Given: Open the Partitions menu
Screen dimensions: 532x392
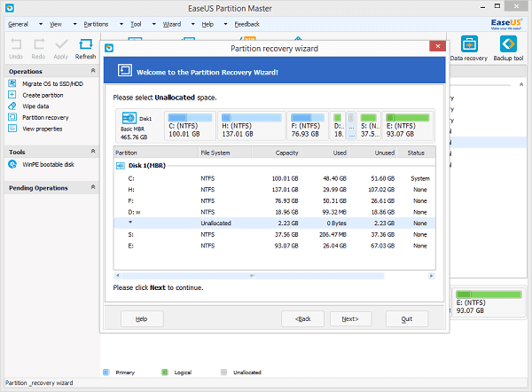Looking at the screenshot, I should click(96, 24).
